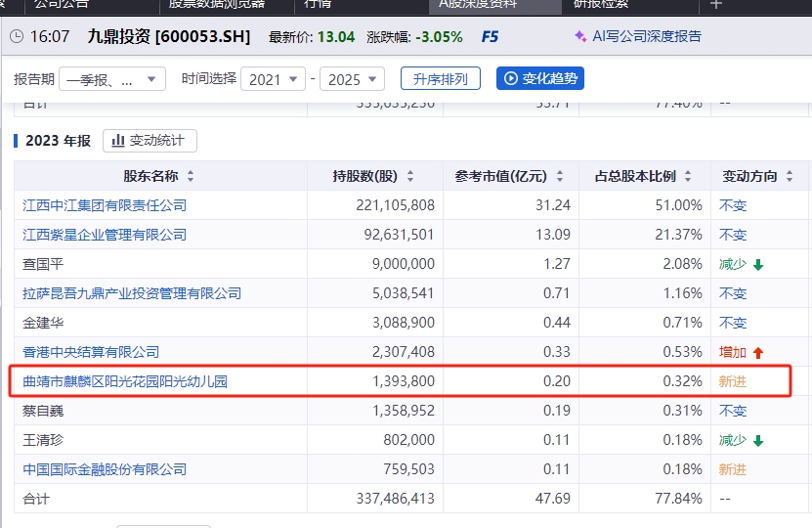Open 江西中江集团有限责任公司 shareholder link
Viewport: 812px width, 528px height.
coord(105,205)
